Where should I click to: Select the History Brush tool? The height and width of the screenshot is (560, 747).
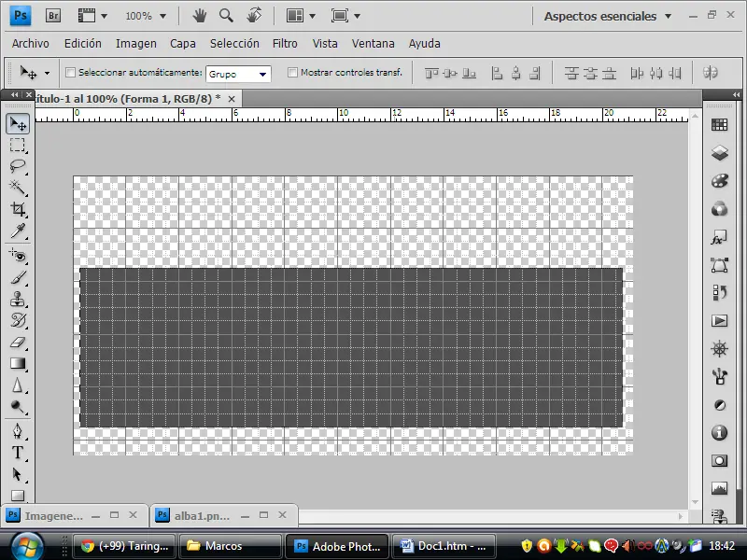coord(18,320)
